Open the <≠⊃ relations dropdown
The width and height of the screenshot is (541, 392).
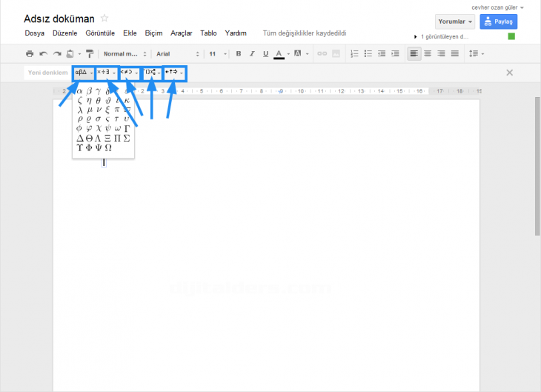coord(130,73)
